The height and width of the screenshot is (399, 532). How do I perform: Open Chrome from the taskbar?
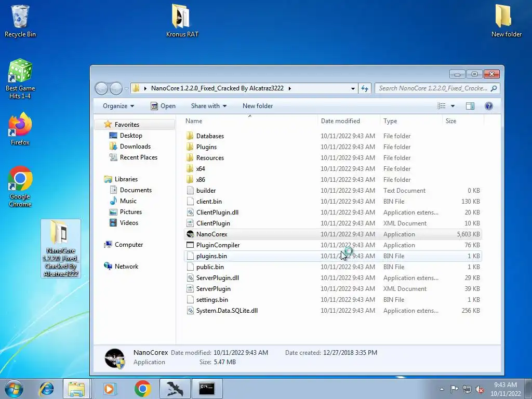(x=142, y=389)
